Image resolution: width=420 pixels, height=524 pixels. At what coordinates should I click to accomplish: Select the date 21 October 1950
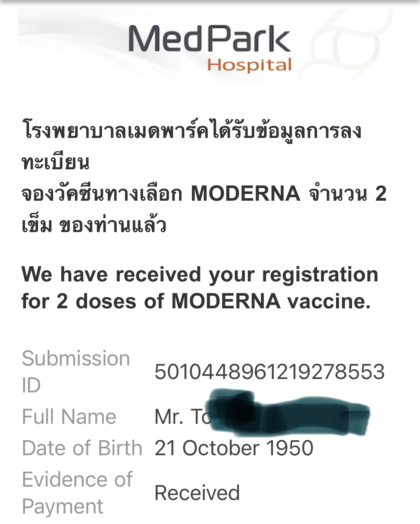click(x=234, y=448)
